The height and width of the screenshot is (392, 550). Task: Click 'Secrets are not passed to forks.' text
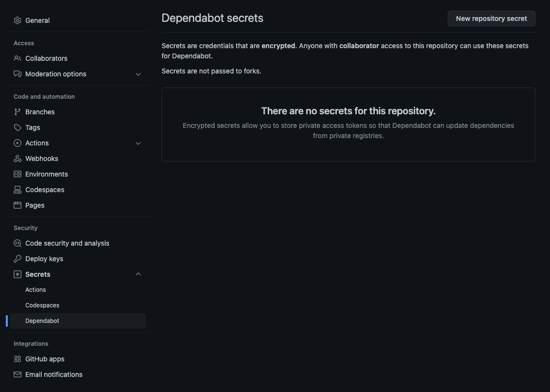pyautogui.click(x=212, y=71)
